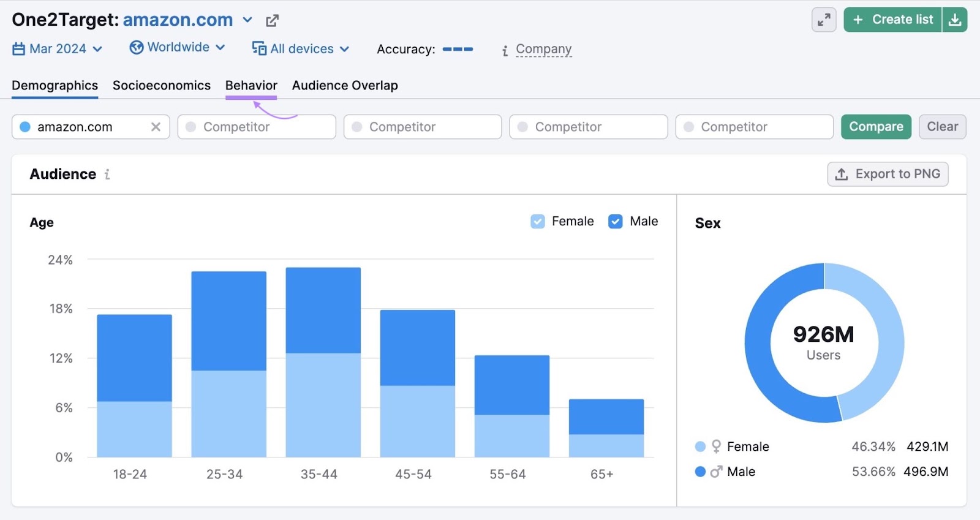Image resolution: width=980 pixels, height=520 pixels.
Task: Open amazon.com in external link icon
Action: pyautogui.click(x=272, y=21)
